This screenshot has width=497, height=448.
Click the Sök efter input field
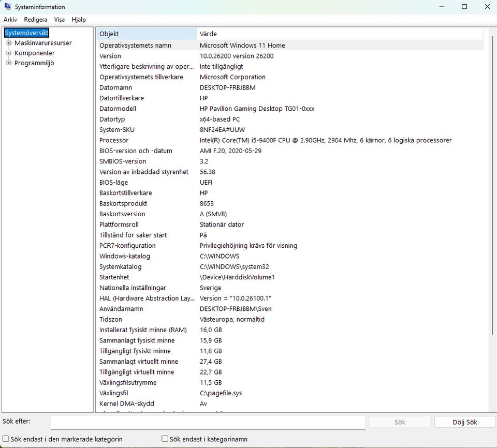[208, 422]
